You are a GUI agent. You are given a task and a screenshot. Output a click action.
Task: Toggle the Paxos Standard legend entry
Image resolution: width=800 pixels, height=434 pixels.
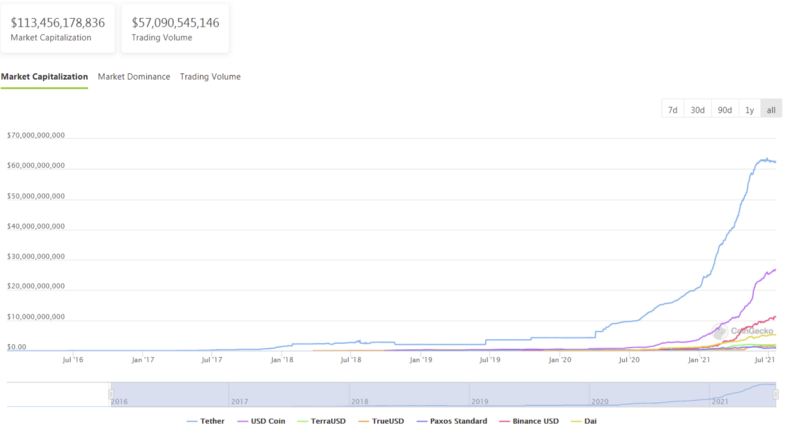(452, 421)
